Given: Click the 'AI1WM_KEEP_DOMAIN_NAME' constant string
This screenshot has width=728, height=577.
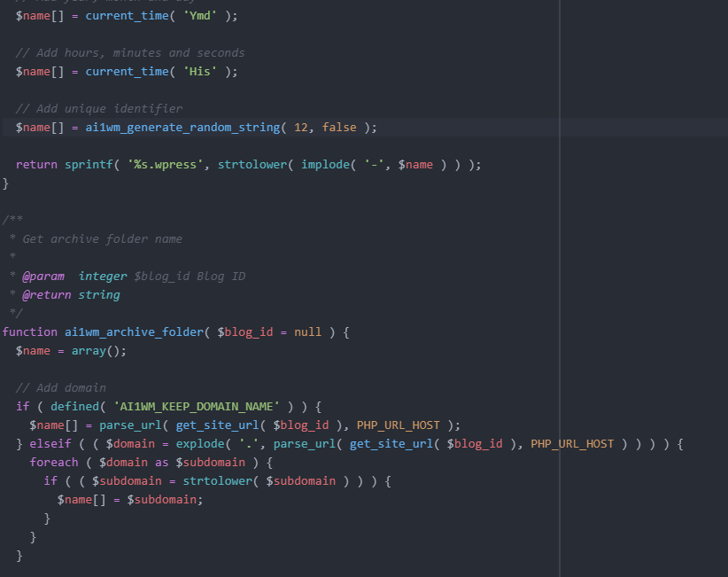Looking at the screenshot, I should (x=197, y=407).
